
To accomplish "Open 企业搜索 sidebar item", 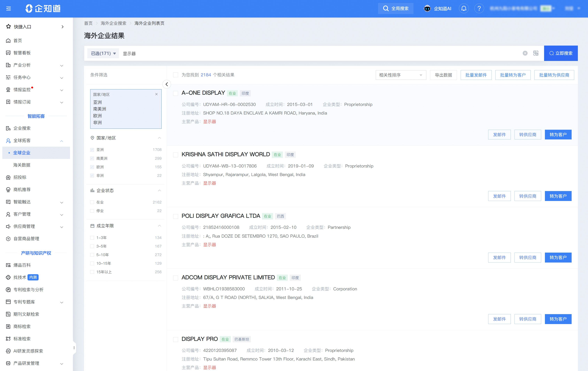I will coord(22,128).
